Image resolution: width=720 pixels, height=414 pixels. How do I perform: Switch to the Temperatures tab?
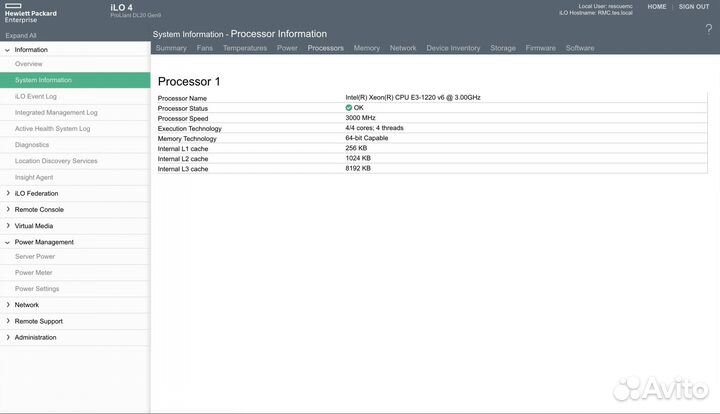click(x=245, y=48)
